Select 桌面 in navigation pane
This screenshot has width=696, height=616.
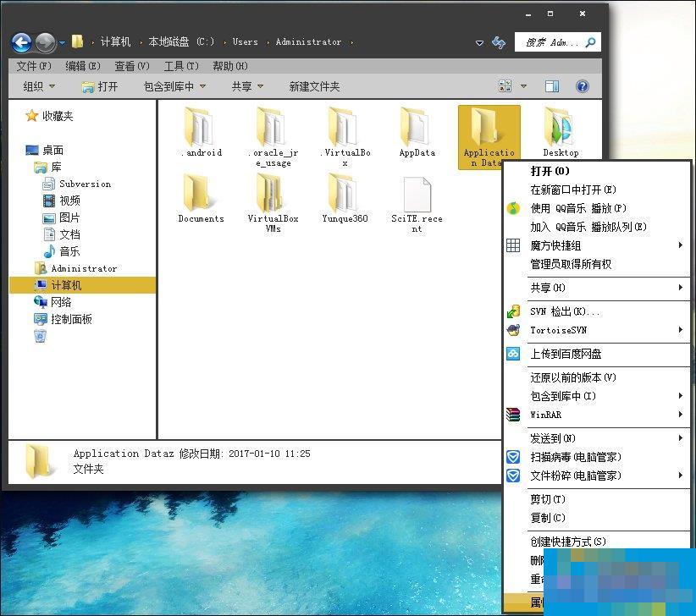point(44,151)
